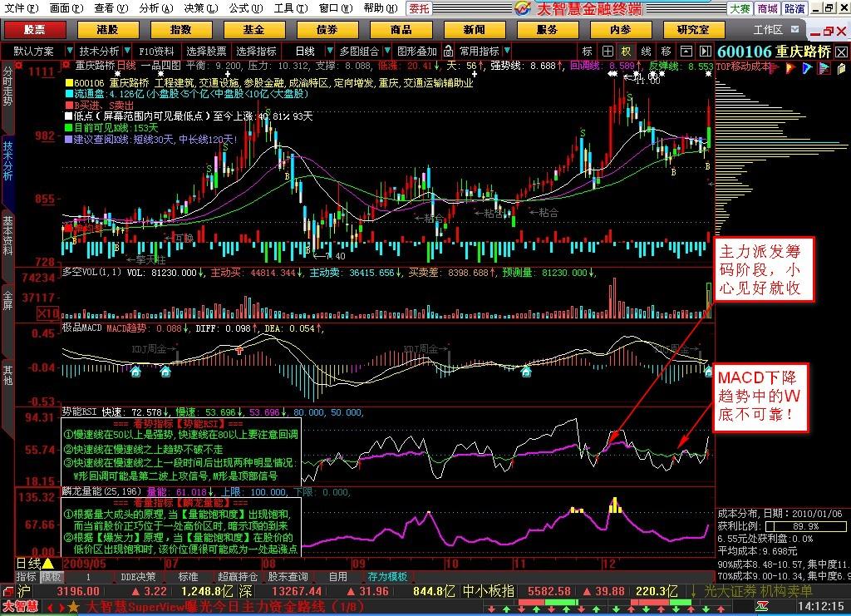
Task: Select the 指数 category button
Action: (x=180, y=30)
